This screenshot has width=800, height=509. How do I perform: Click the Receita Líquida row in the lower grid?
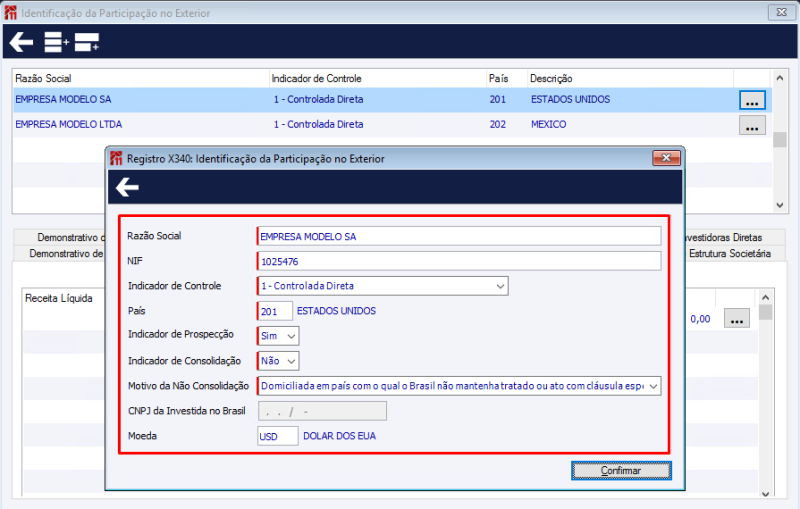[59, 298]
